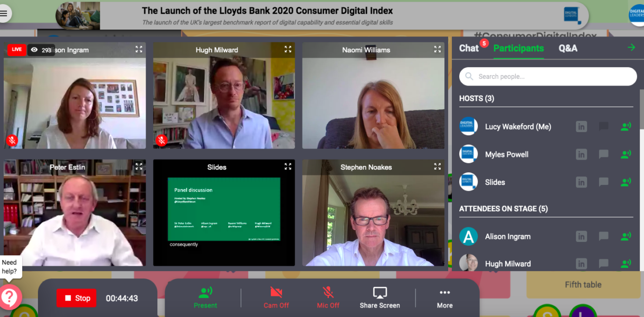Stop the live broadcast
Viewport: 644px width, 317px height.
(x=77, y=298)
